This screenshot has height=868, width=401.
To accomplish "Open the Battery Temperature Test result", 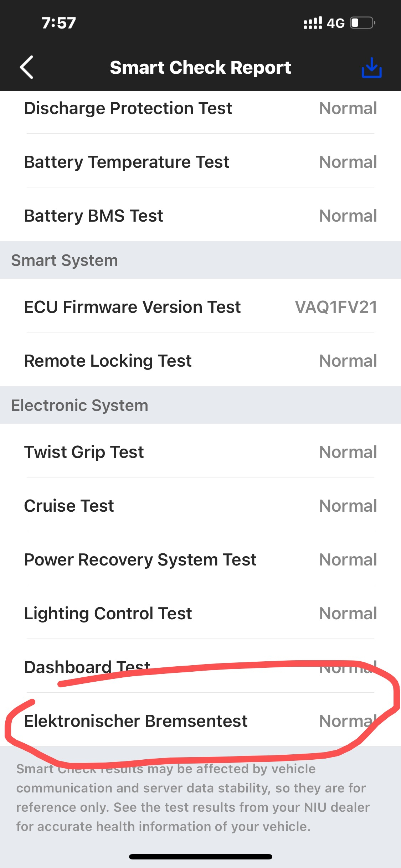I will tap(200, 162).
